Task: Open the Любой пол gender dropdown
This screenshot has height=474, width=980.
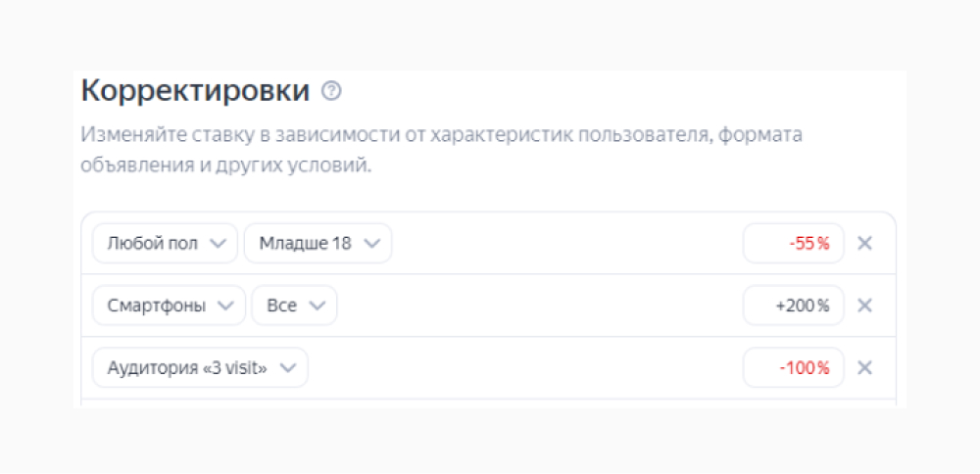Action: (x=165, y=244)
